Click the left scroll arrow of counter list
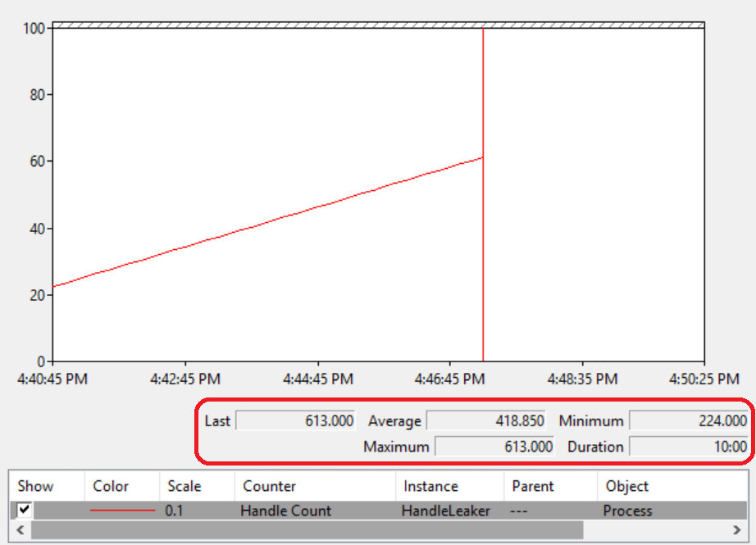The width and height of the screenshot is (756, 545). [20, 530]
